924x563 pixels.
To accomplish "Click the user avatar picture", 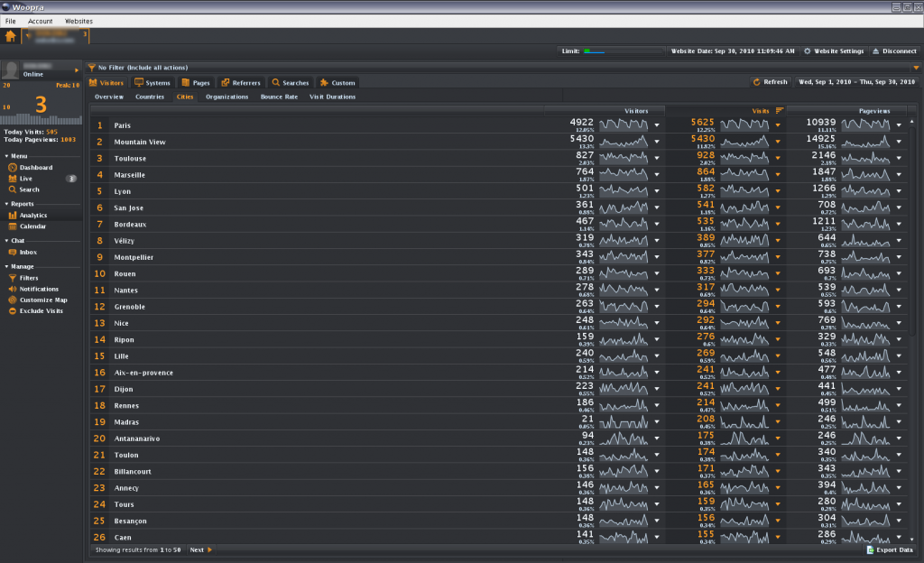I will pos(11,70).
